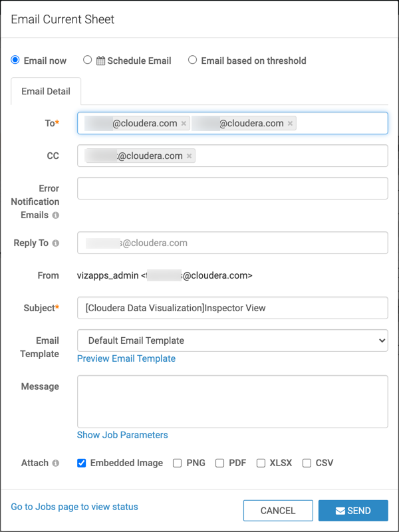Check the XLSX attachment option
This screenshot has width=399, height=532.
tap(261, 464)
